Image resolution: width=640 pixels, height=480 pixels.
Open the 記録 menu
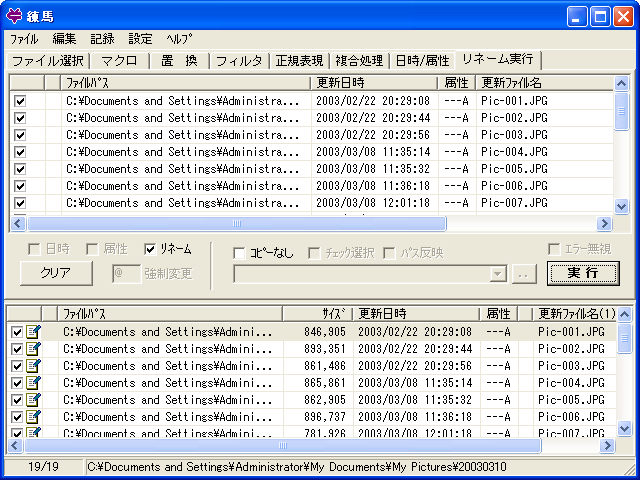[x=102, y=39]
